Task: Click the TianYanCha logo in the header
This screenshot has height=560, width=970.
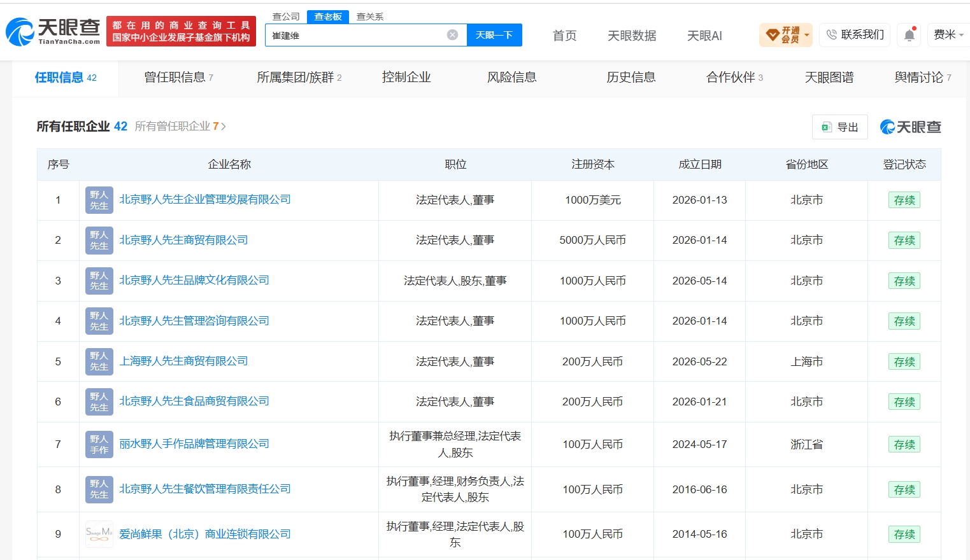Action: click(53, 32)
